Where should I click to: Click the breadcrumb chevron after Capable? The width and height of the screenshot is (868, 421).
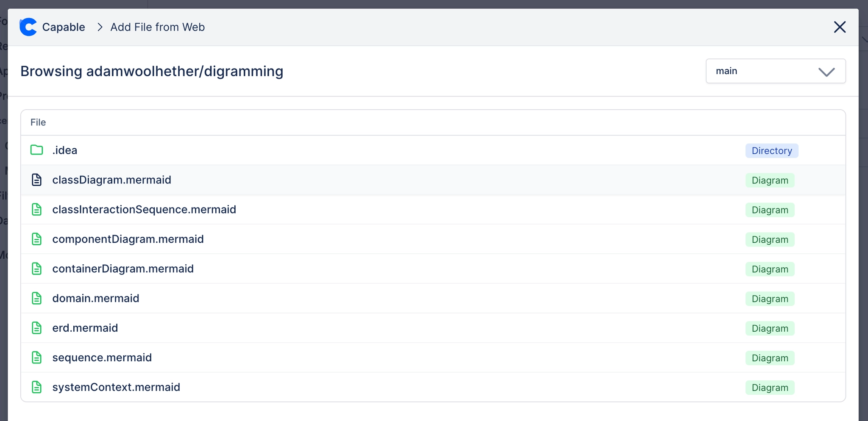tap(100, 27)
